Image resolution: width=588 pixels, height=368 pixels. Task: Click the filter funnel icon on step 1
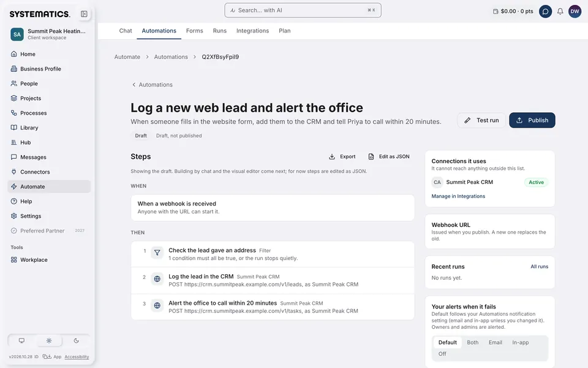[157, 253]
